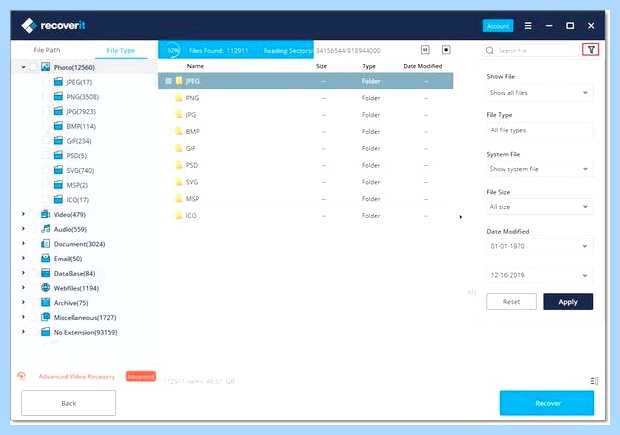Select the PSD folder row
The height and width of the screenshot is (435, 620).
(305, 165)
